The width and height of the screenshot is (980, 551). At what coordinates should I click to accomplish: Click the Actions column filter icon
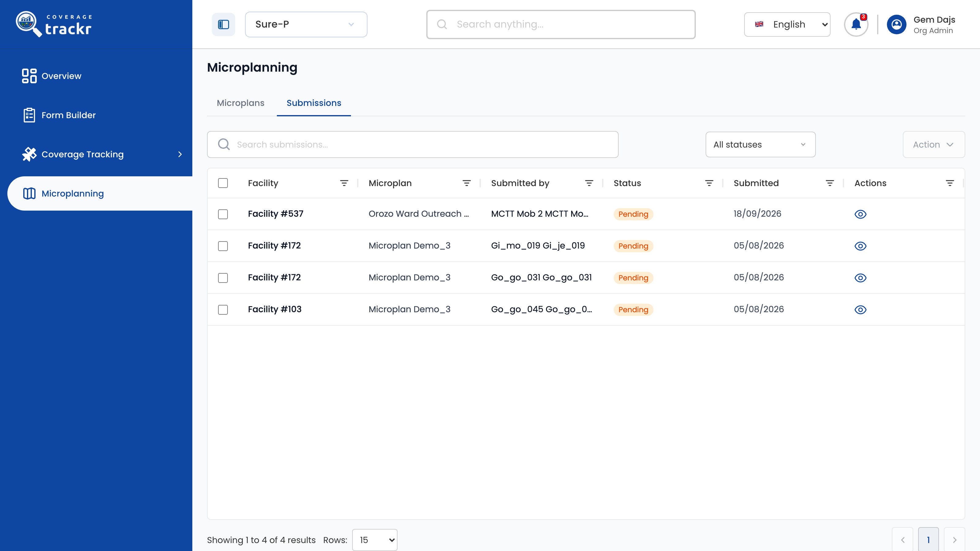click(x=950, y=183)
